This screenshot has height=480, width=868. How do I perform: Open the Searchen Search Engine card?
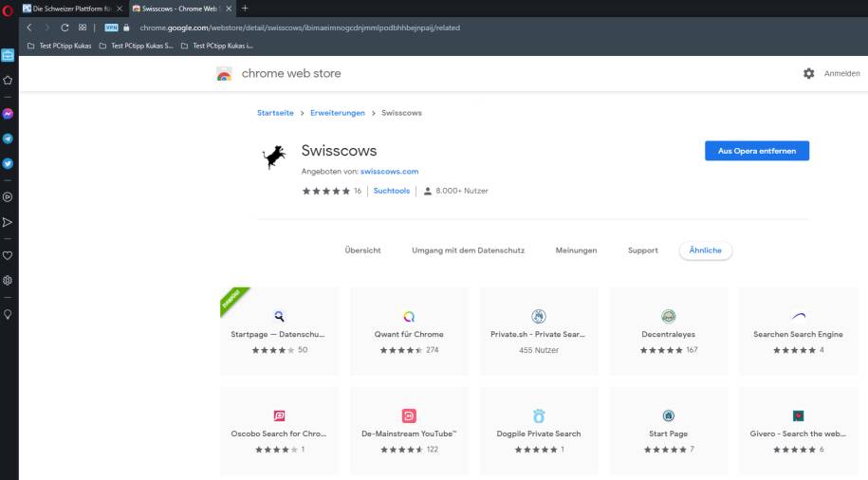pyautogui.click(x=798, y=330)
